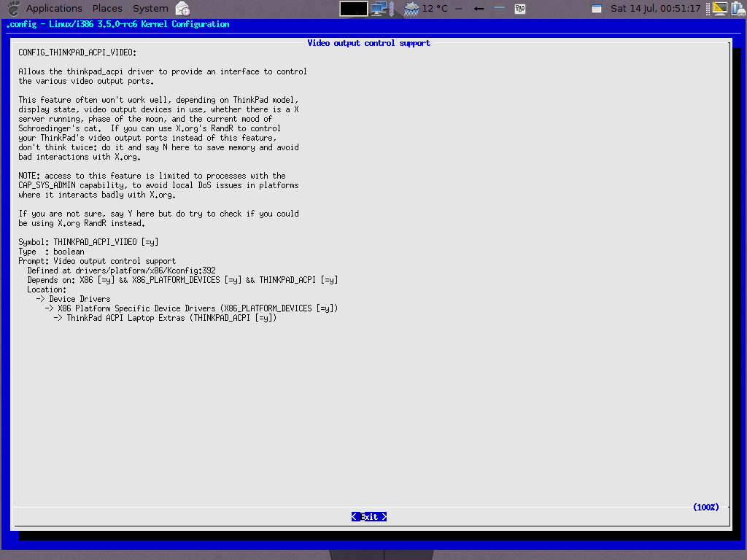Click the black system monitor graph
The width and height of the screenshot is (747, 560).
point(353,9)
